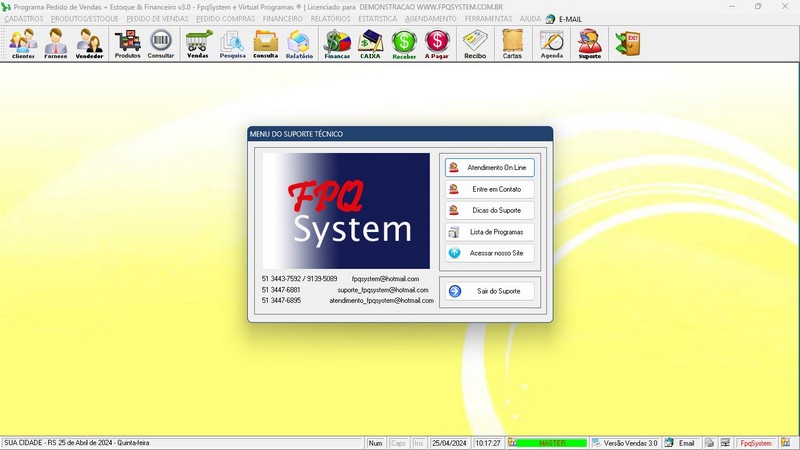
Task: Open the AGENDAMENTO menu
Action: [x=431, y=19]
